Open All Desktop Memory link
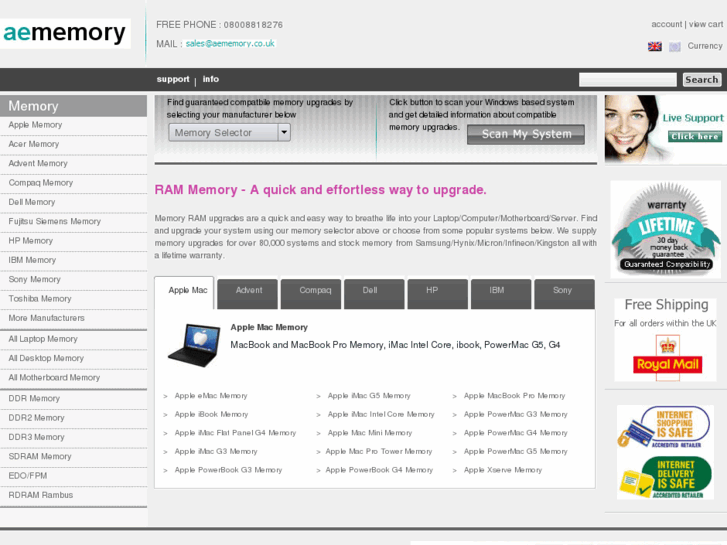The image size is (727, 545). coord(46,359)
